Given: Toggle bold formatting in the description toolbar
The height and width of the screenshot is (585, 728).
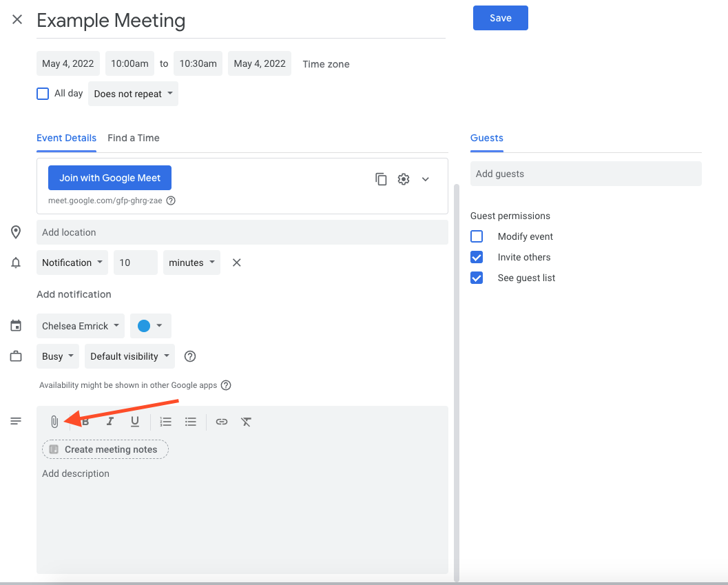Looking at the screenshot, I should (x=84, y=421).
